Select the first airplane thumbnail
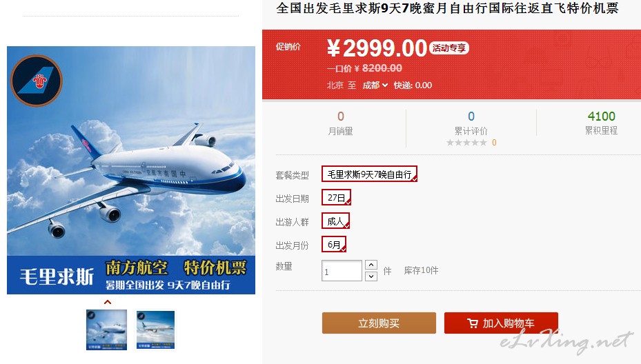641x364 pixels. point(107,330)
